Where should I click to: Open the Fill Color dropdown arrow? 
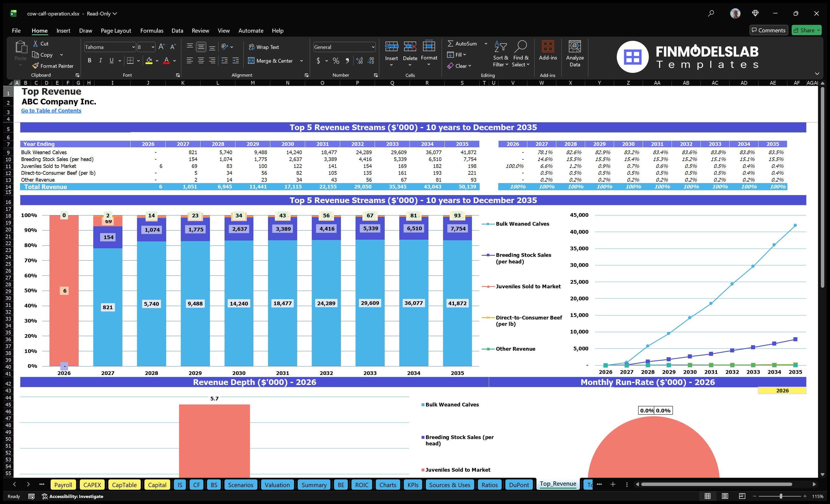click(157, 61)
